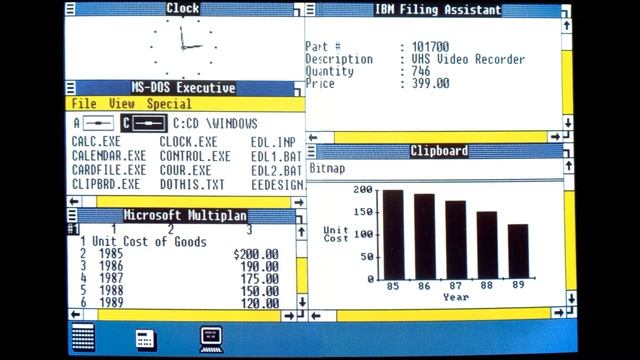This screenshot has width=640, height=360.
Task: Click the Multiplan cell showing $200.00
Action: (256, 254)
